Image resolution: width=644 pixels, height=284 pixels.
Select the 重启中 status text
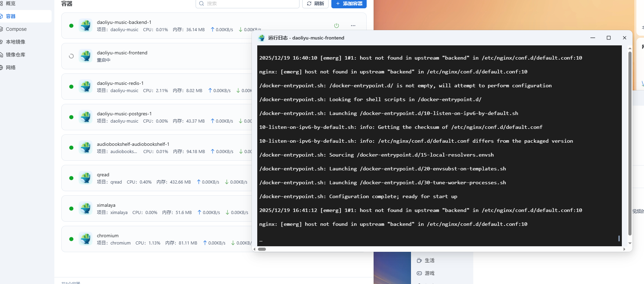[104, 60]
